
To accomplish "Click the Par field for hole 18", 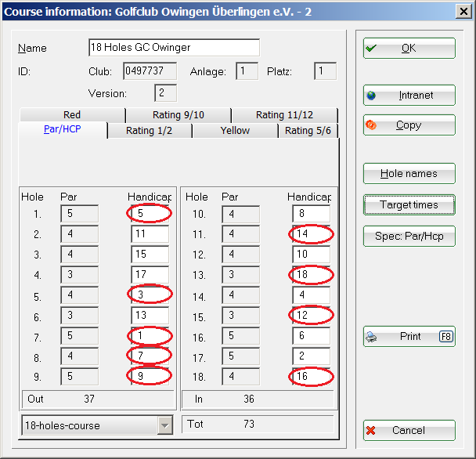I will 240,377.
